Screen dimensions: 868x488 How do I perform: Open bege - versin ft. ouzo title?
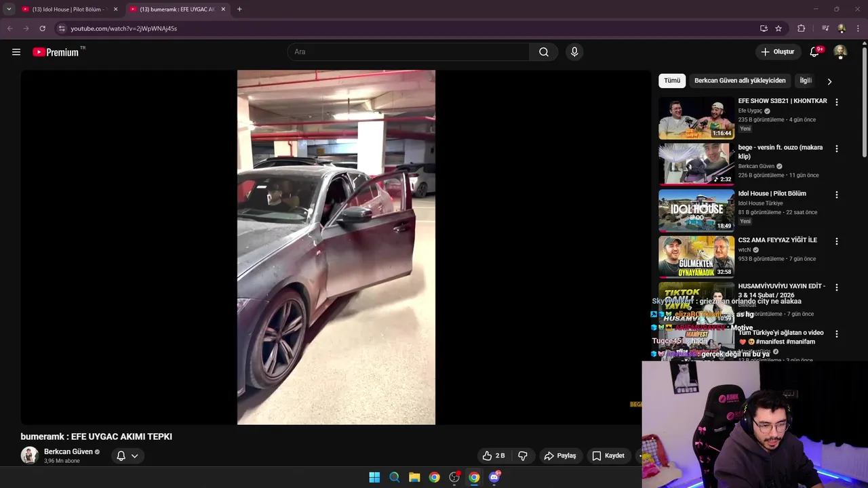coord(781,152)
